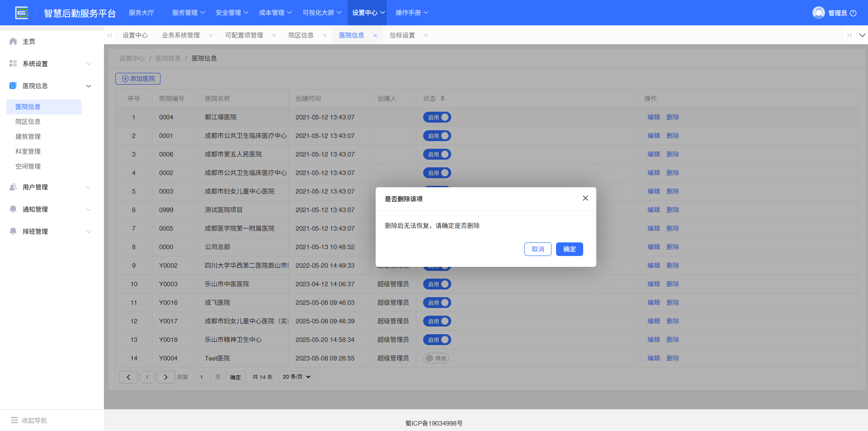
Task: Expand the 系统设置 sidebar group
Action: tap(89, 64)
